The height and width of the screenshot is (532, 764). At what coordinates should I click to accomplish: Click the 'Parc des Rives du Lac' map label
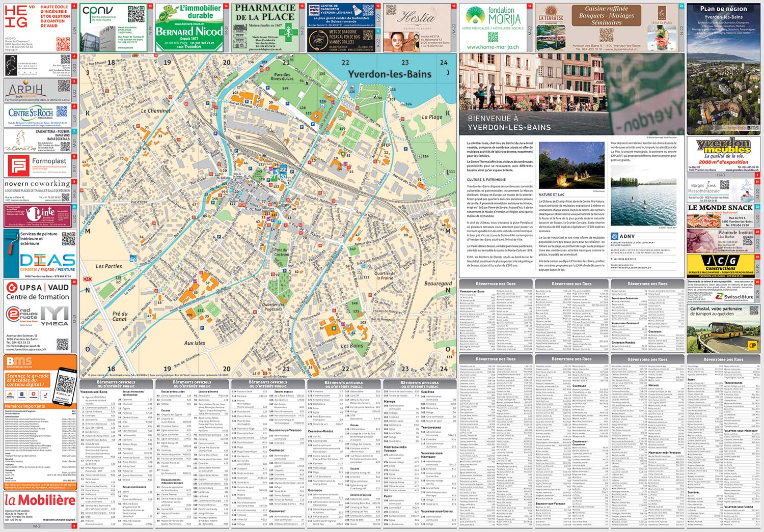(282, 76)
